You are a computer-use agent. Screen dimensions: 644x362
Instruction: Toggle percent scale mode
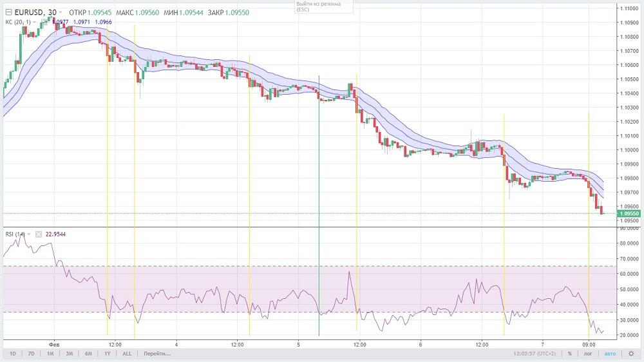[x=569, y=354]
